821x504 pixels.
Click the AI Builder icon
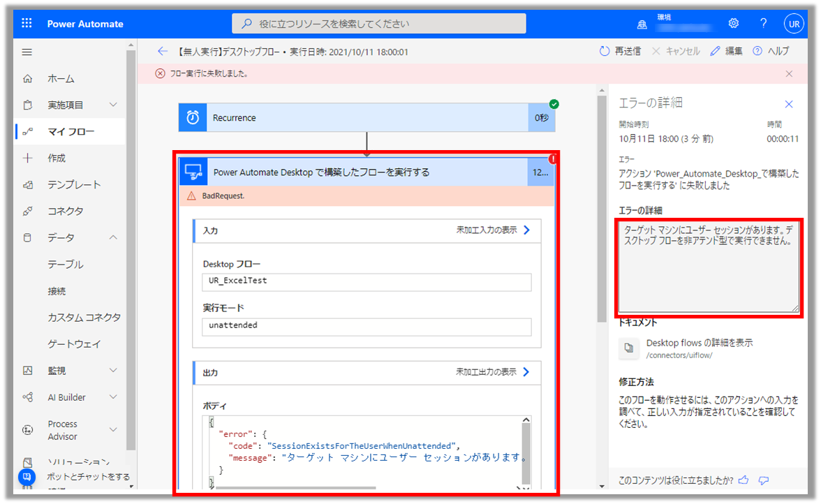click(28, 397)
